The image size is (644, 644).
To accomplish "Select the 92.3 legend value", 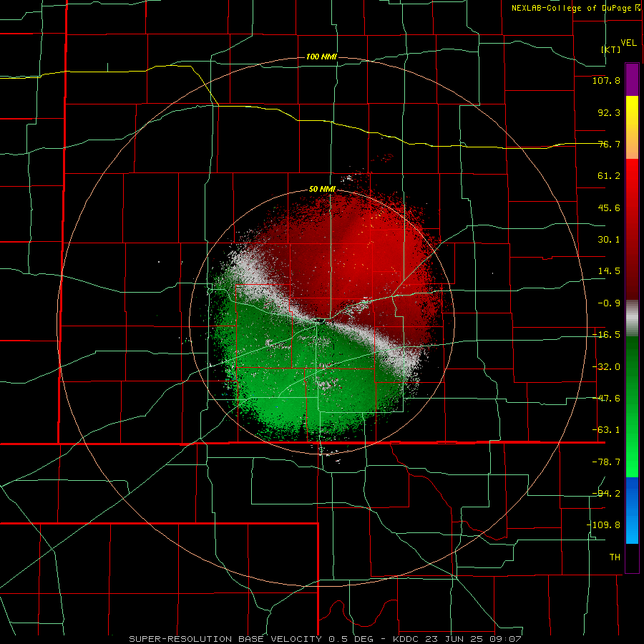I will pos(609,112).
